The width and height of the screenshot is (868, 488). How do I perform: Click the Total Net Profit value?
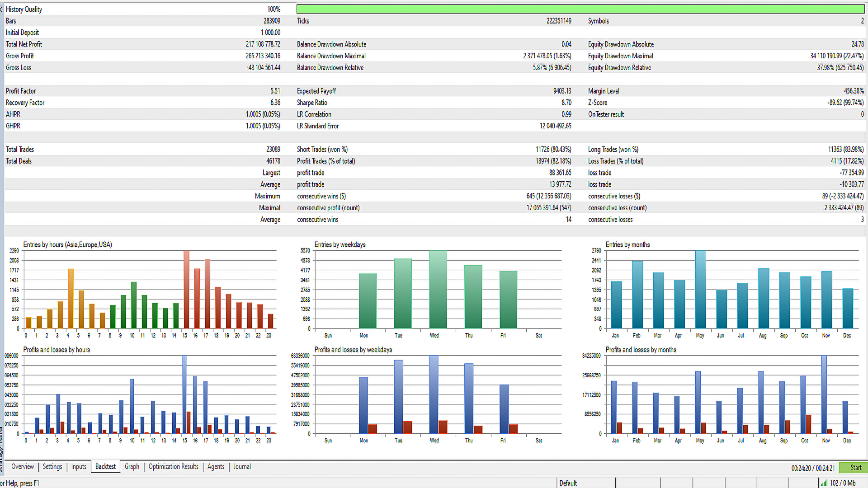tap(263, 44)
